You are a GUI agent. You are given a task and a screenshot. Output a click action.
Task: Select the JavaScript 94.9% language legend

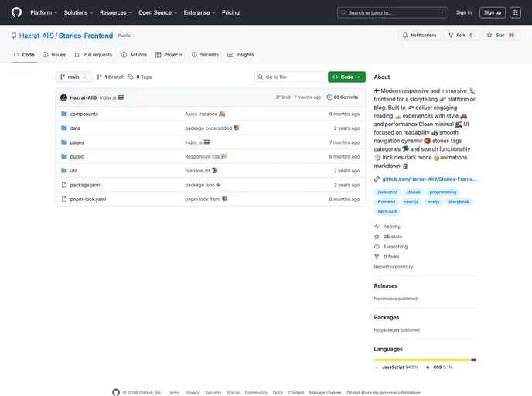[x=396, y=367]
